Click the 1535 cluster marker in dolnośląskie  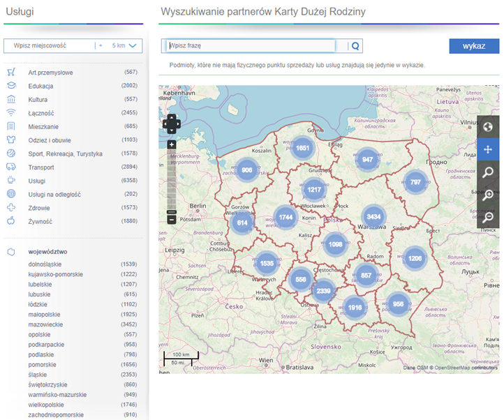[x=267, y=264]
